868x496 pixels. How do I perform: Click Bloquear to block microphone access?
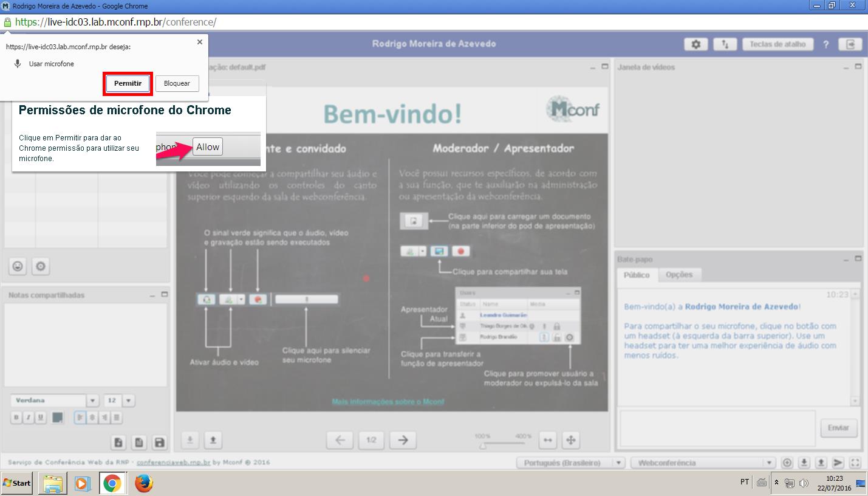tap(177, 83)
